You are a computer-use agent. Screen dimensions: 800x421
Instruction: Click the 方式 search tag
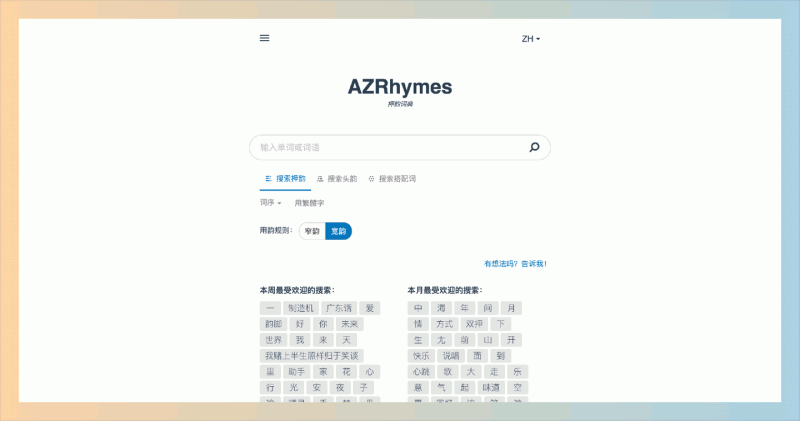[444, 324]
